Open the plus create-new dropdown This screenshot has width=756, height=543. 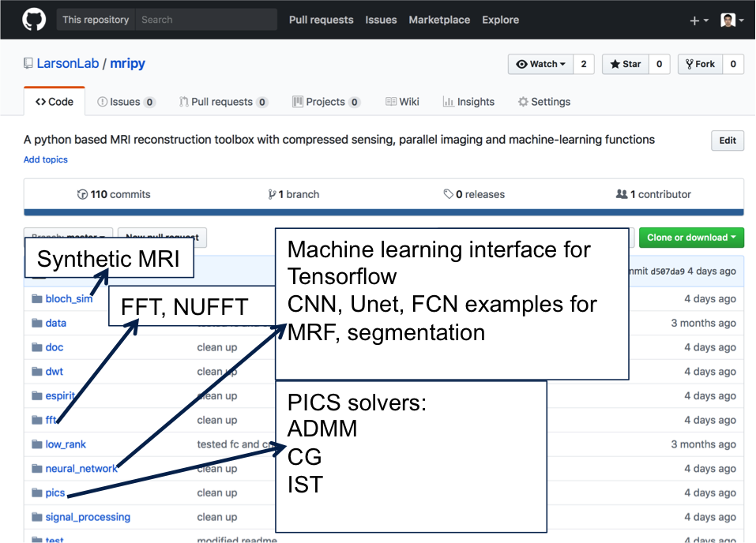[698, 21]
